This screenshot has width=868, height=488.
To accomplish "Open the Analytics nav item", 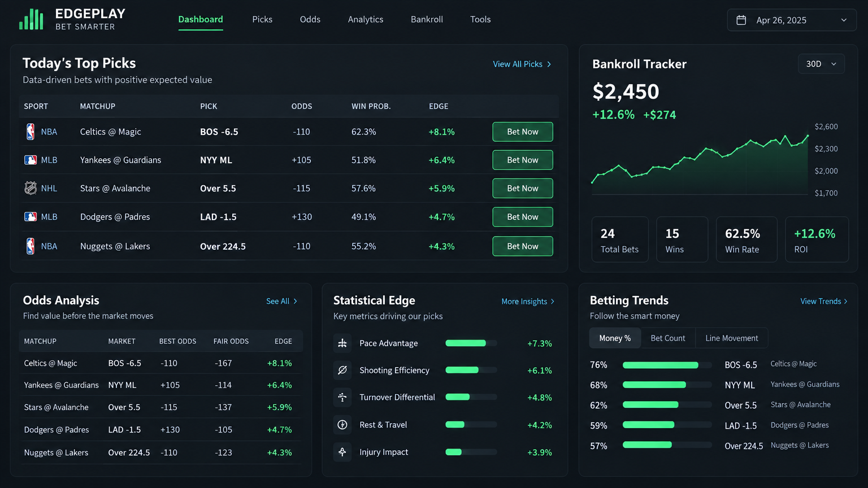I will (366, 19).
